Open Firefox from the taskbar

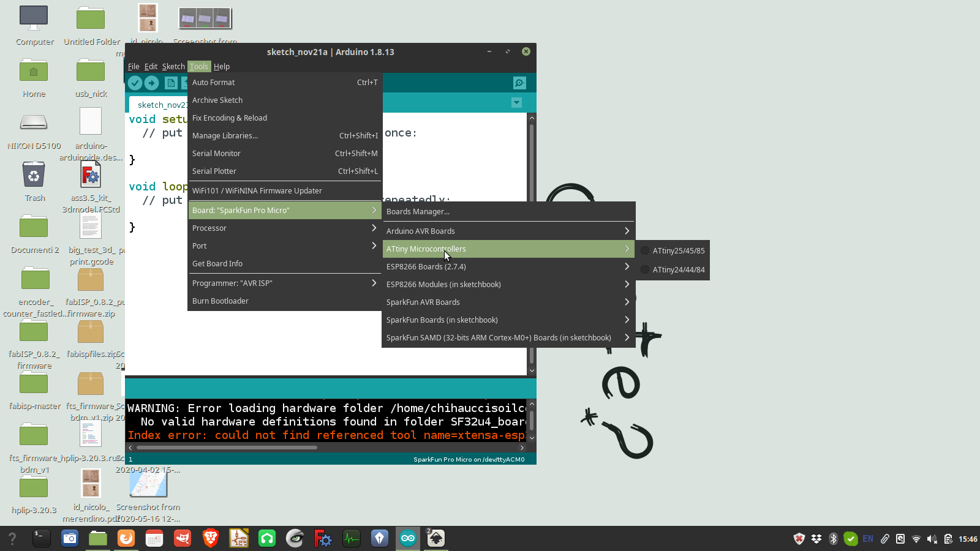[126, 538]
